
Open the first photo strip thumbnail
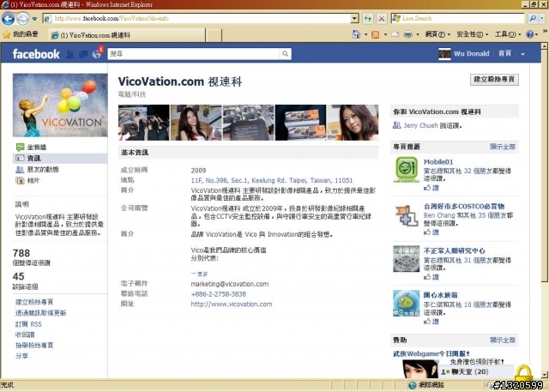[x=144, y=123]
